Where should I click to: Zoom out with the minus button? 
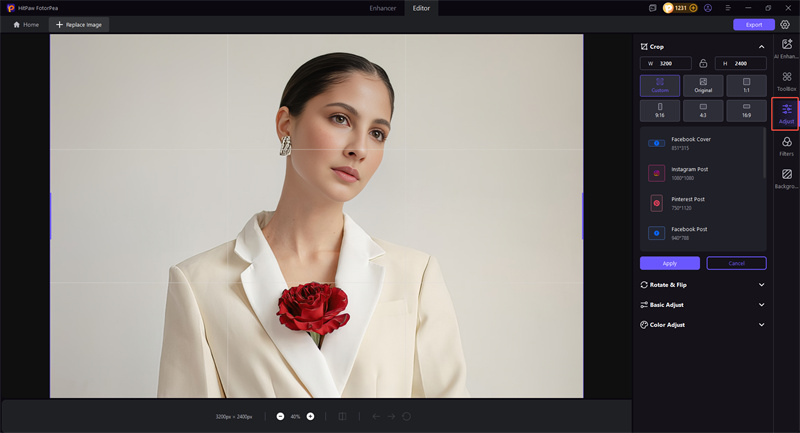point(280,417)
